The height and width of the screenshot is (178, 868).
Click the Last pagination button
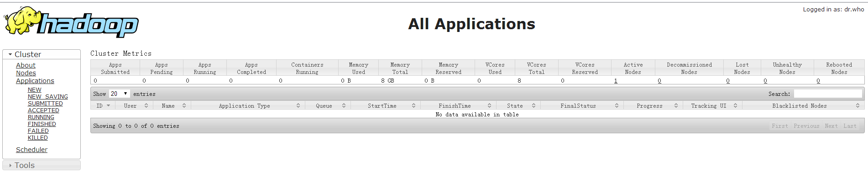coord(850,126)
